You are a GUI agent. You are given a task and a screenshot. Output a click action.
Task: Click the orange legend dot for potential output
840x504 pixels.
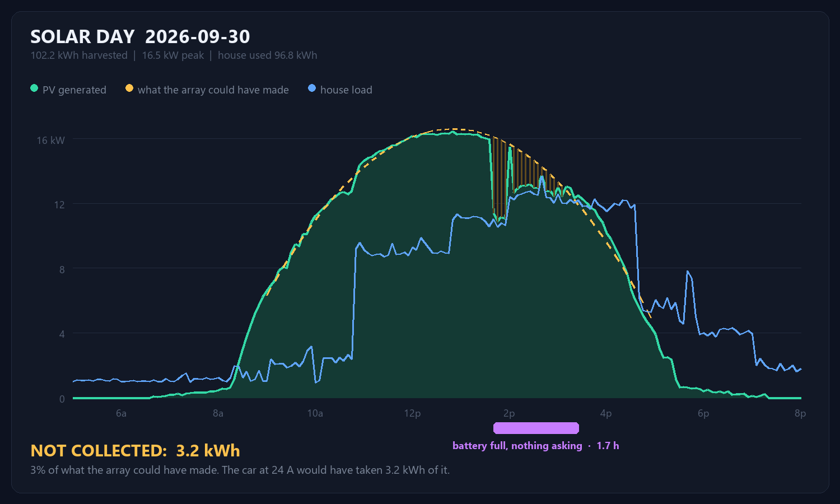coord(129,88)
